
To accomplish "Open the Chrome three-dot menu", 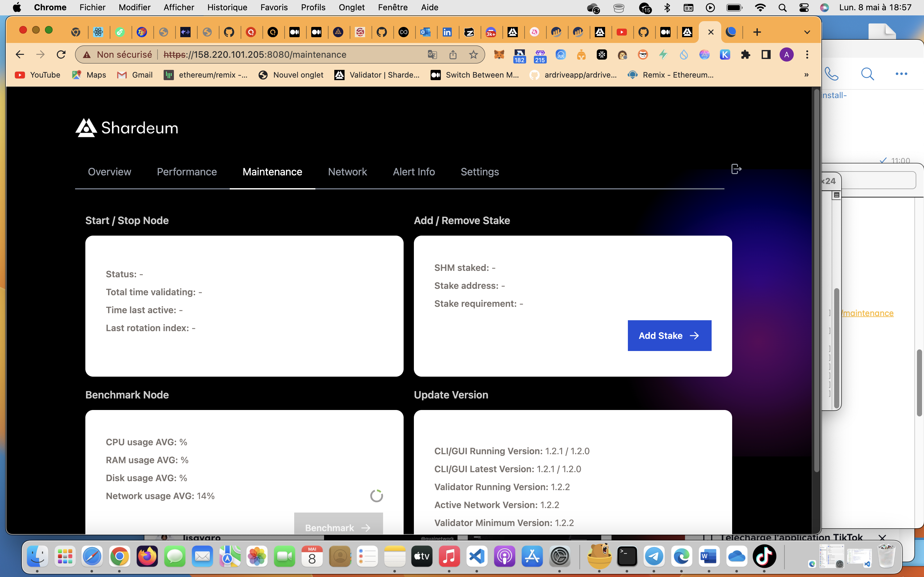I will point(807,54).
